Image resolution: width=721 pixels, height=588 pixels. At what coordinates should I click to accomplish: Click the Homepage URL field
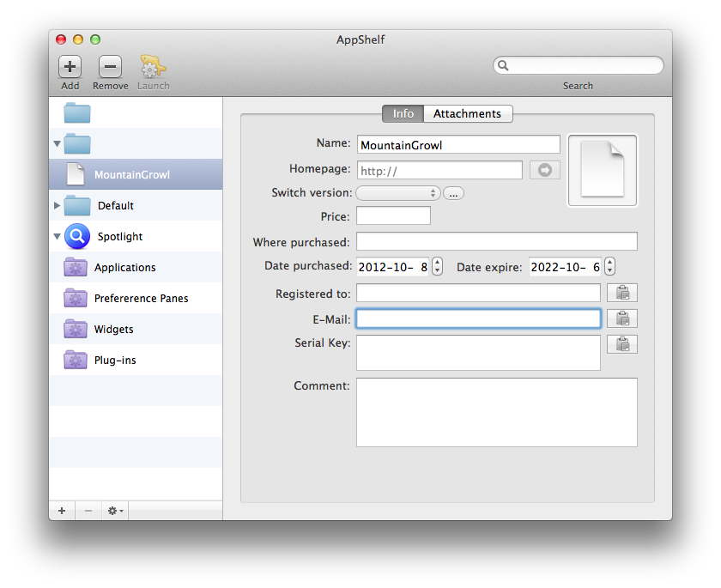click(x=439, y=171)
